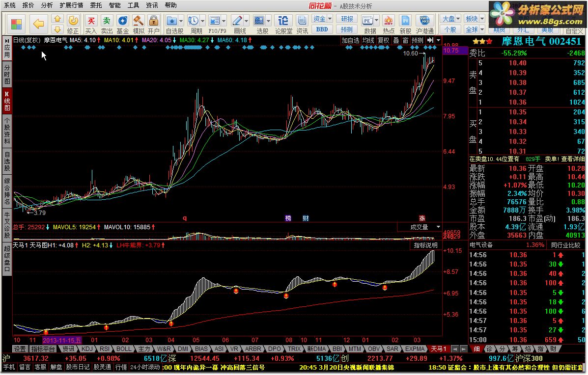Click the 涨 marker on the K-line chart
The height and width of the screenshot is (375, 588).
pyautogui.click(x=422, y=218)
